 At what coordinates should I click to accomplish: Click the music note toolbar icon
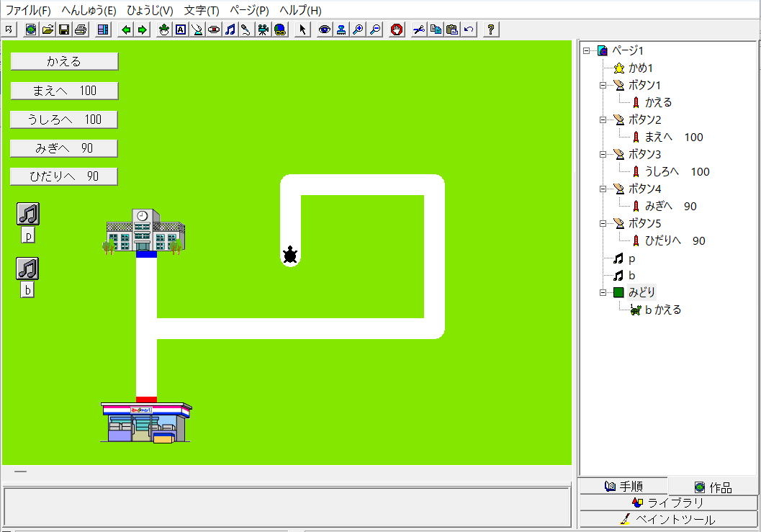(x=230, y=30)
